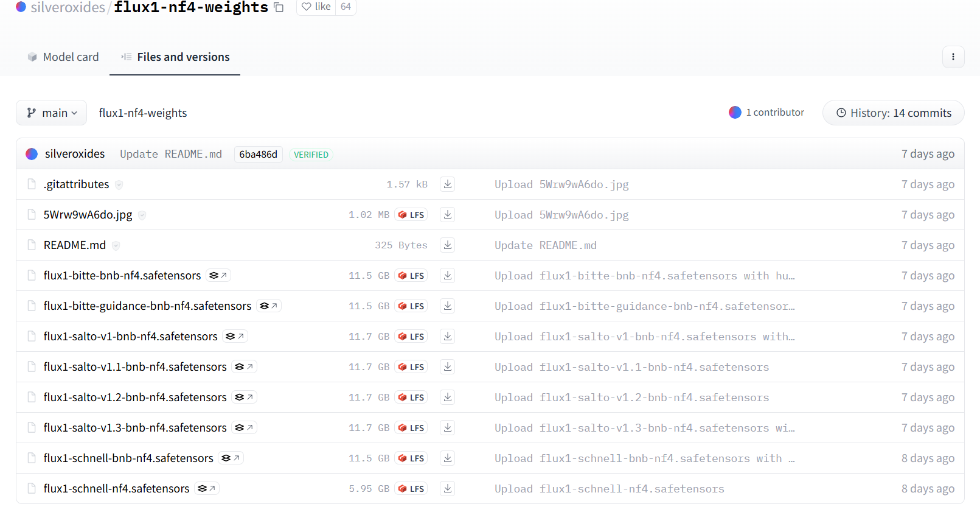Open safetensors viewer for flux1-salto-v1-bnb-nf4
The height and width of the screenshot is (529, 980).
(x=235, y=337)
